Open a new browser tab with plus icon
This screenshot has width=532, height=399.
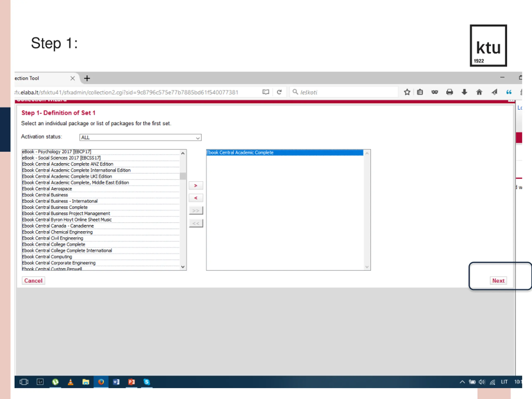tap(87, 78)
